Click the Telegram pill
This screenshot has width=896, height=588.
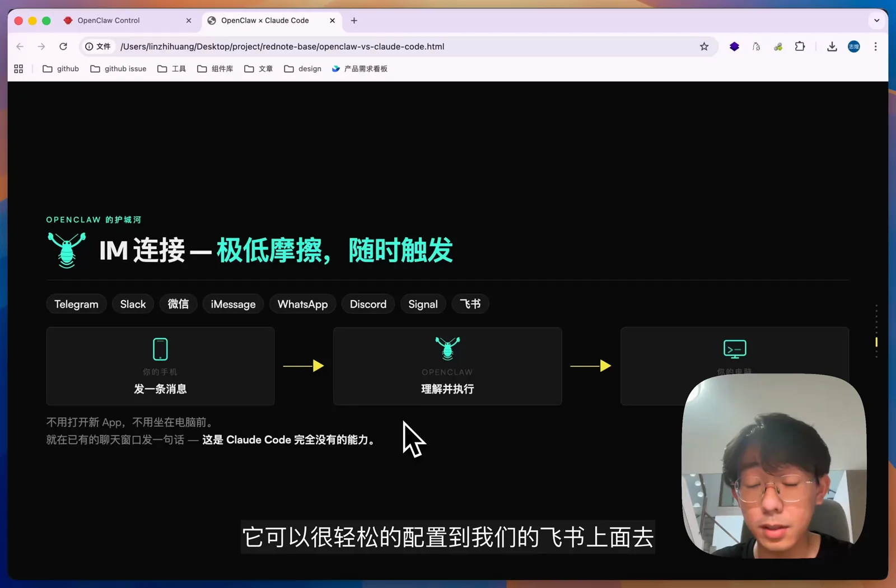click(x=76, y=304)
